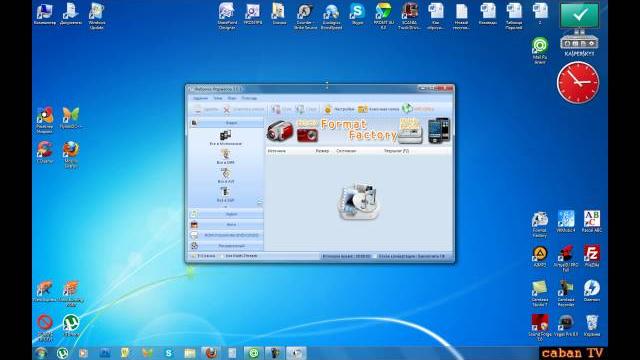
Task: Open Documents desktop icon
Action: (x=71, y=14)
